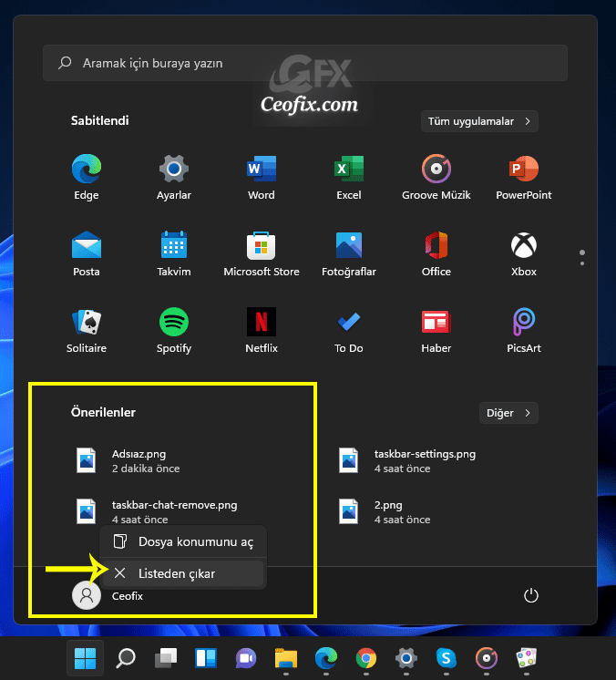
Task: Open the Office app
Action: [x=436, y=253]
